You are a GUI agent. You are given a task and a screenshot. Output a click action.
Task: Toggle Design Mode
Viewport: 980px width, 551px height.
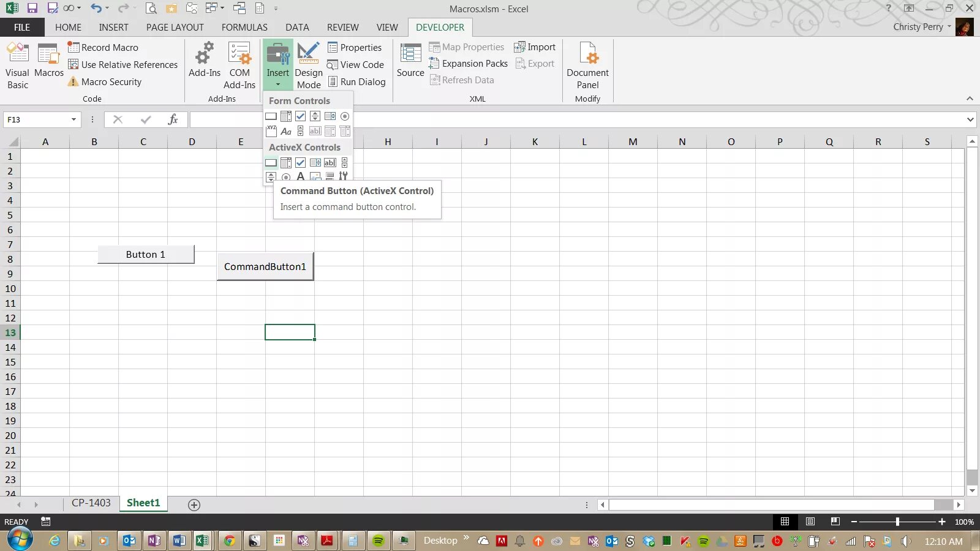tap(309, 66)
